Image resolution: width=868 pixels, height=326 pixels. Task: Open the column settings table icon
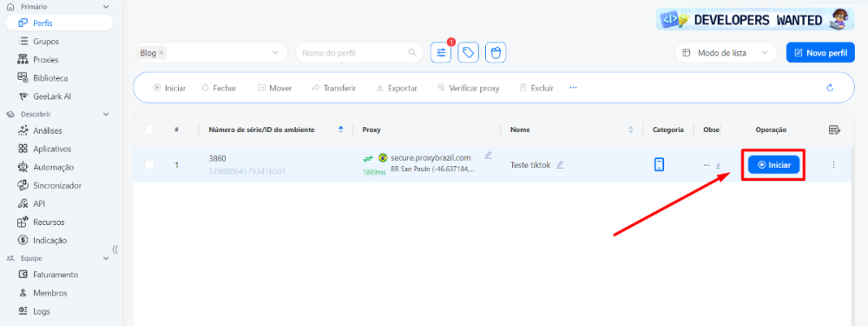click(834, 130)
